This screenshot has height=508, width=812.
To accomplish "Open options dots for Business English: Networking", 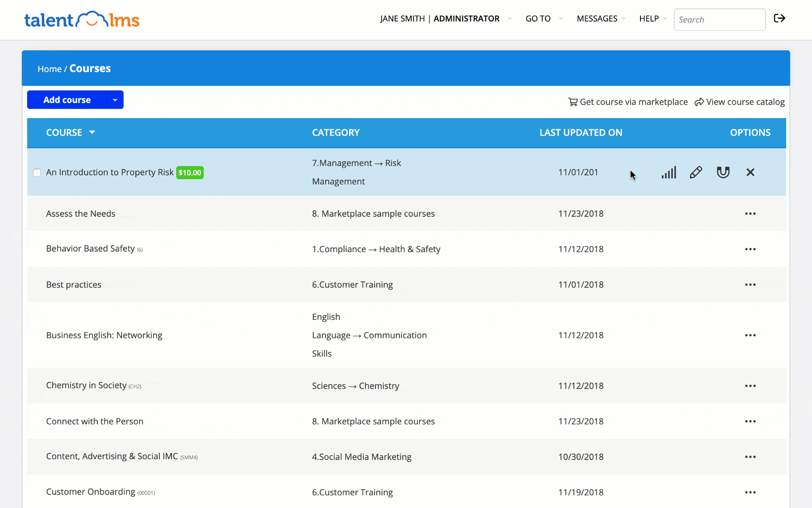I will (750, 335).
